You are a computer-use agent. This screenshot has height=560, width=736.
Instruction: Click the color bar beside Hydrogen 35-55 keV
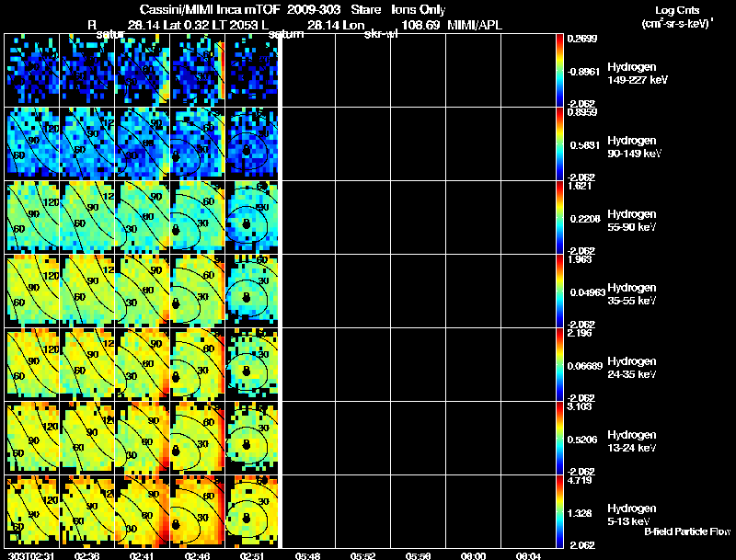[559, 291]
